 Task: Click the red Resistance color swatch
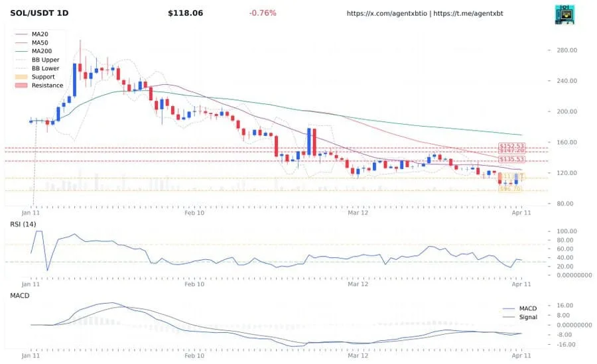(21, 86)
